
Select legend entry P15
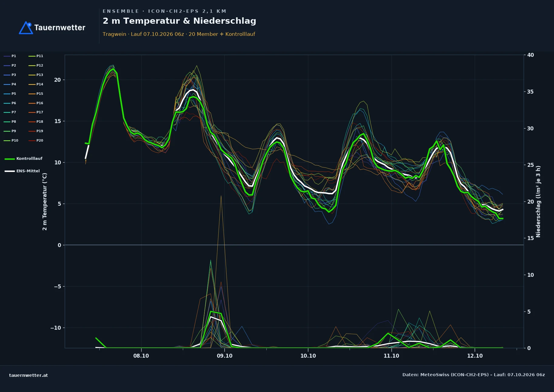pyautogui.click(x=36, y=94)
